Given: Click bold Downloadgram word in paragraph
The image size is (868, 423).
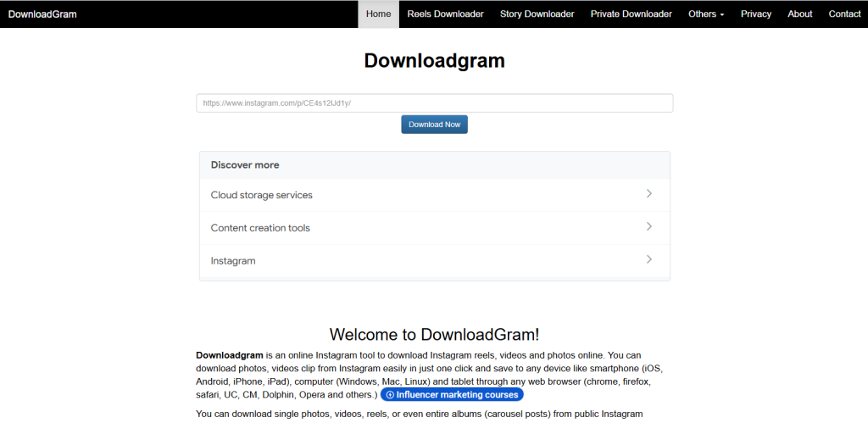Looking at the screenshot, I should pos(230,355).
